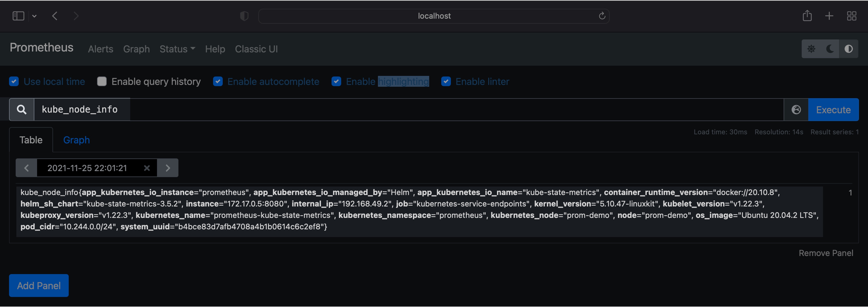Enable the query history checkbox
The height and width of the screenshot is (307, 868).
(x=102, y=81)
